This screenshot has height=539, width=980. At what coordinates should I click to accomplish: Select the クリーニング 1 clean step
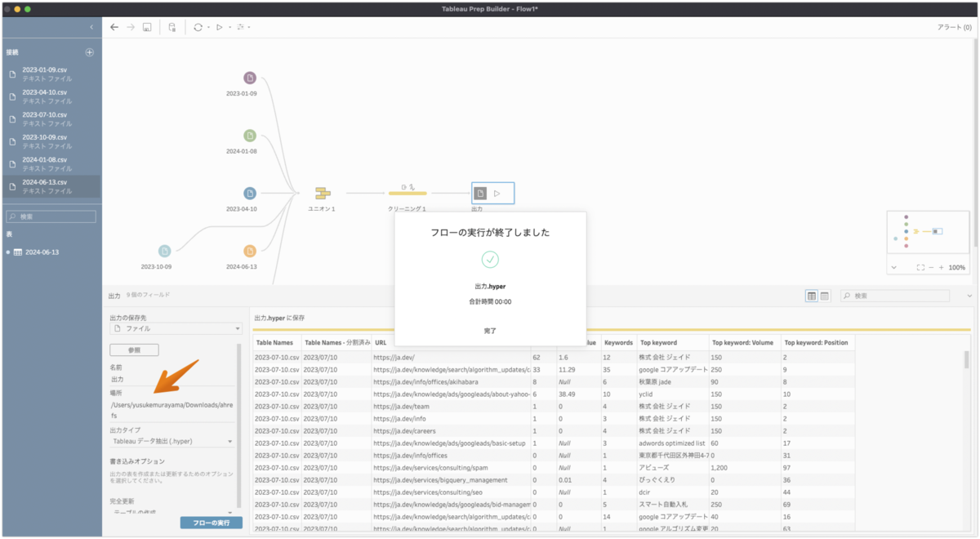point(408,193)
